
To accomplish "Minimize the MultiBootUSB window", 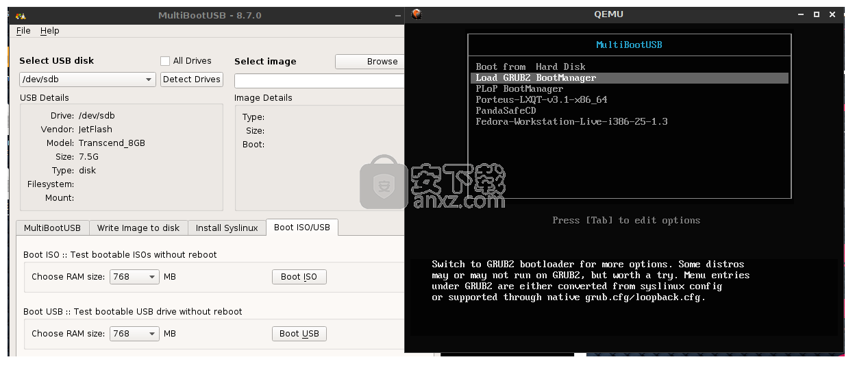I will [x=398, y=15].
